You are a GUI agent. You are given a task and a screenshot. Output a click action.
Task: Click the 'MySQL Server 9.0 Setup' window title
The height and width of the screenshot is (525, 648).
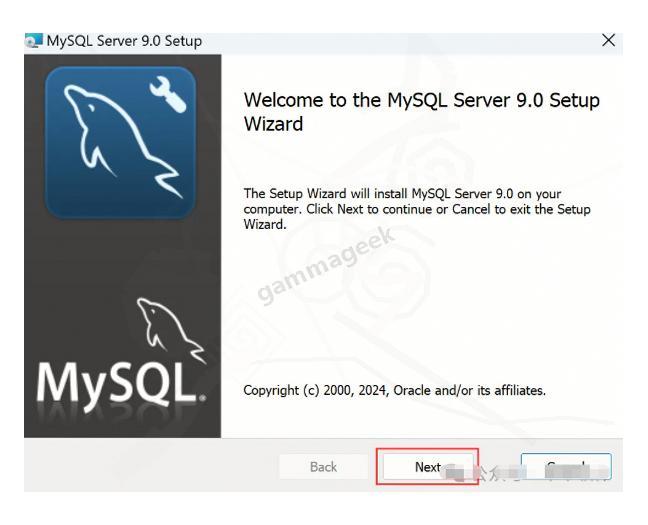coord(124,41)
